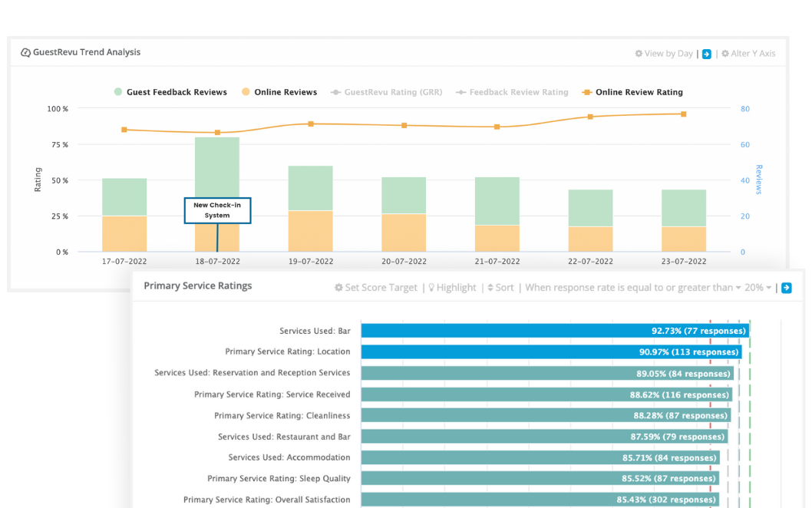Enable GuestRevu Rating (GRR) legend series
This screenshot has width=812, height=508.
coord(386,92)
